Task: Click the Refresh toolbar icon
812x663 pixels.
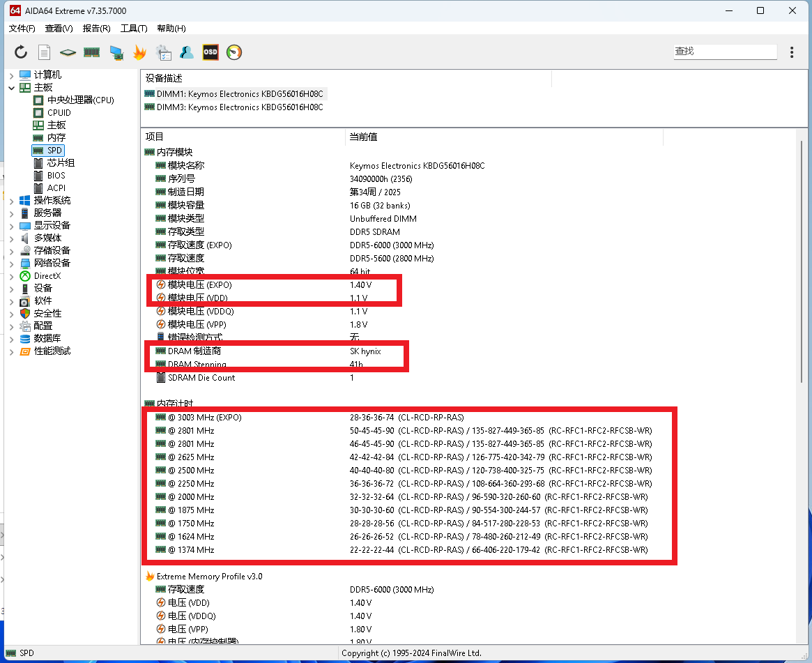Action: 21,52
